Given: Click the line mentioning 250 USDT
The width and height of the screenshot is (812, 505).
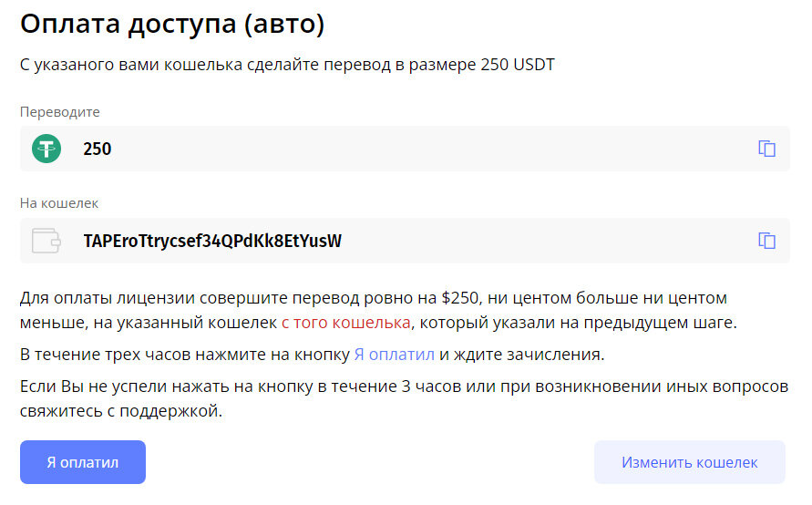Looking at the screenshot, I should click(x=287, y=65).
